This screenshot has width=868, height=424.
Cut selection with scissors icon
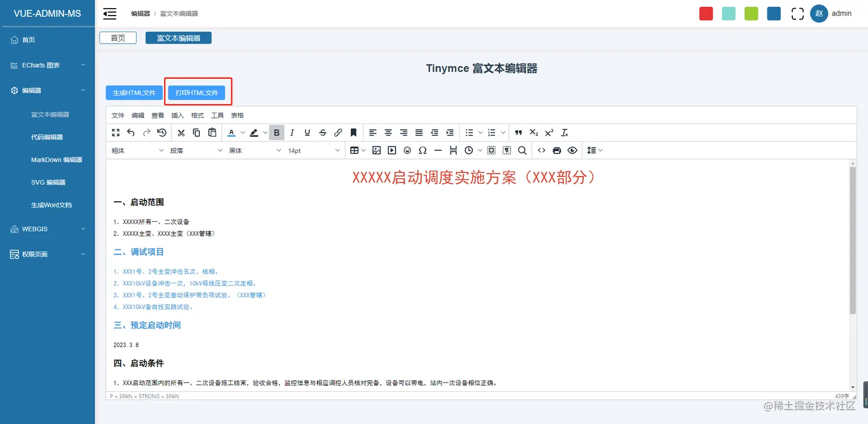tap(181, 133)
